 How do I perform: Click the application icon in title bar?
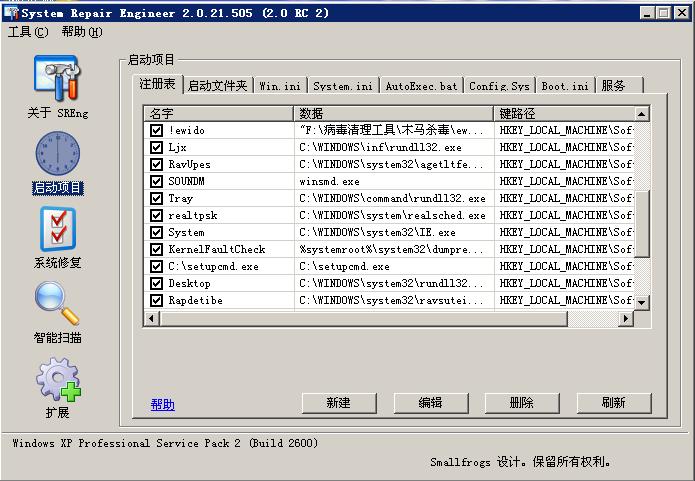11,13
